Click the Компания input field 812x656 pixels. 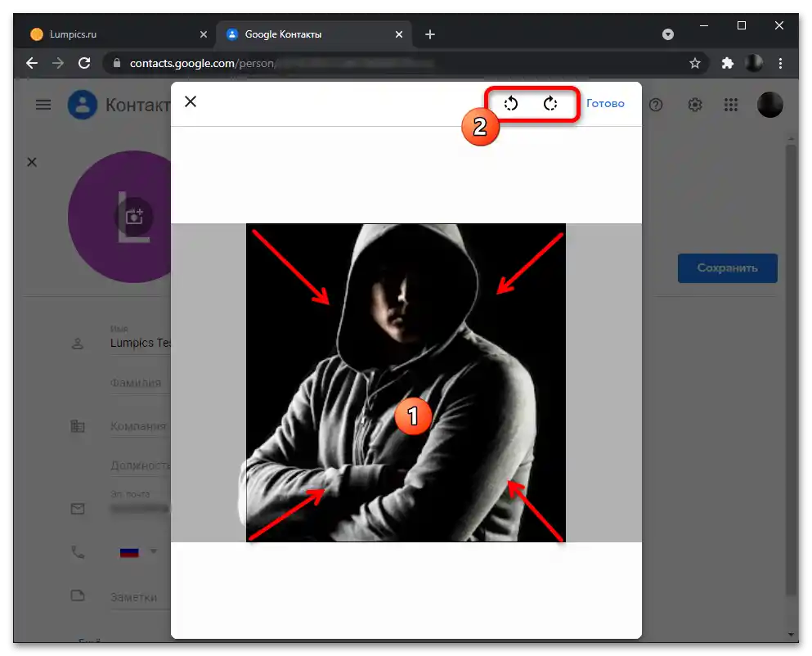tap(141, 426)
